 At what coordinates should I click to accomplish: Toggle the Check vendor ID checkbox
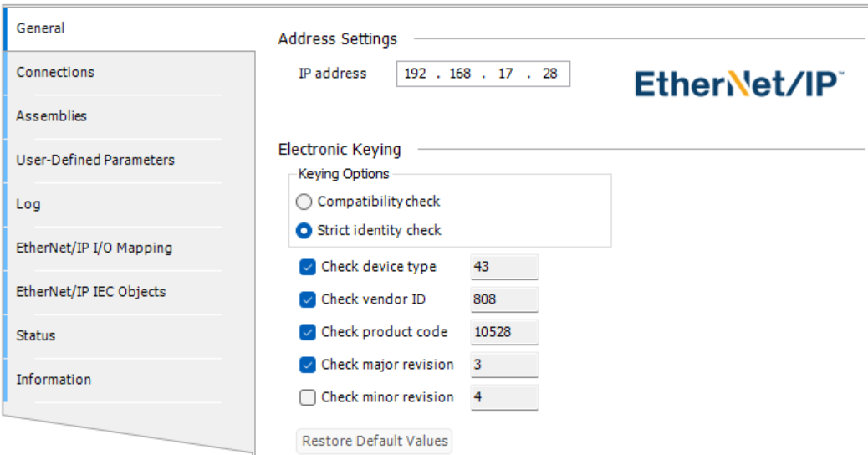[x=308, y=299]
